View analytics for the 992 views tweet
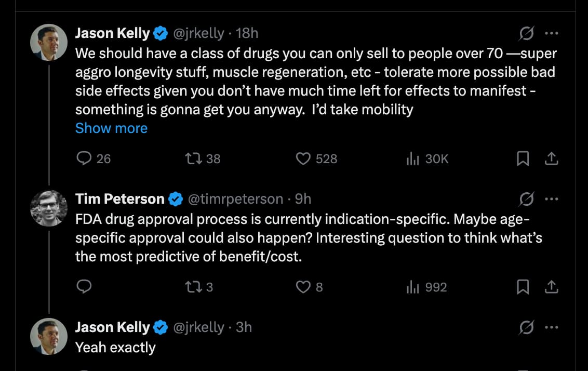Viewport: 588px width, 371px height. tap(413, 287)
